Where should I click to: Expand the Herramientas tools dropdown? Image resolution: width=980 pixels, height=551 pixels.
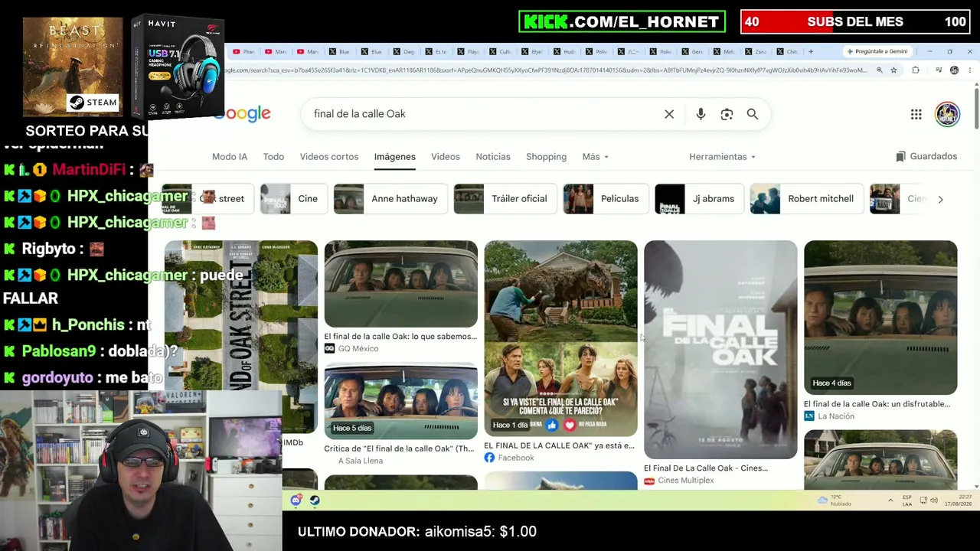point(722,157)
